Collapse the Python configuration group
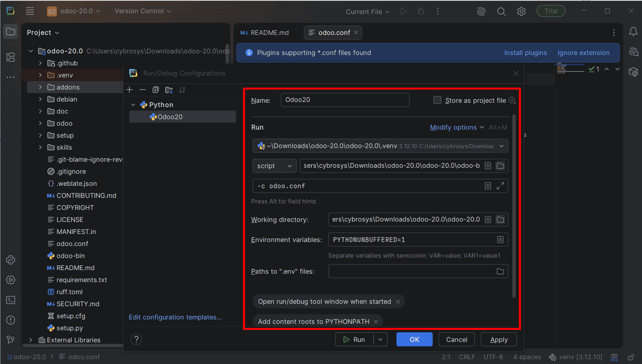This screenshot has width=642, height=364. [133, 105]
